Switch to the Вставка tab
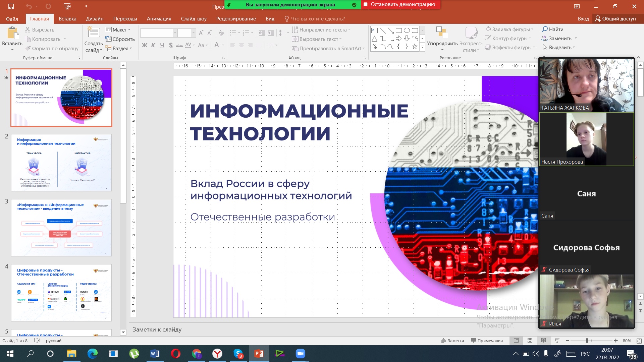Viewport: 644px width, 362px height. (67, 19)
